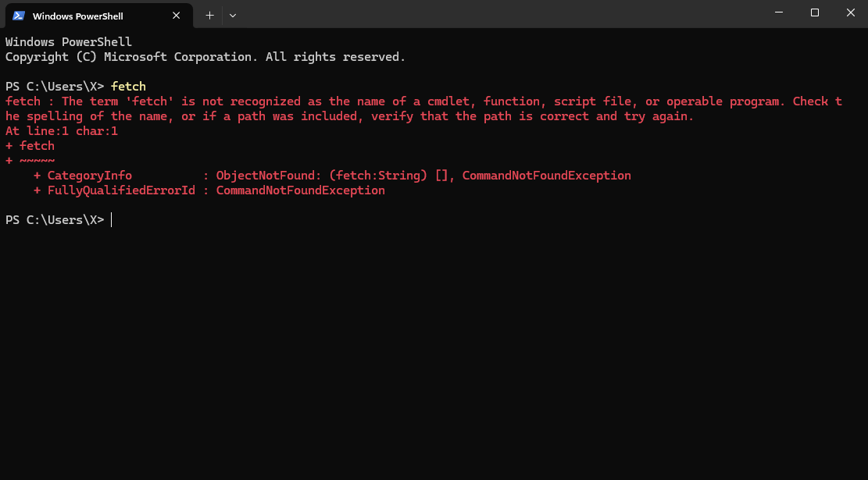Click the red '+ fetch' error line
868x480 pixels.
point(30,146)
